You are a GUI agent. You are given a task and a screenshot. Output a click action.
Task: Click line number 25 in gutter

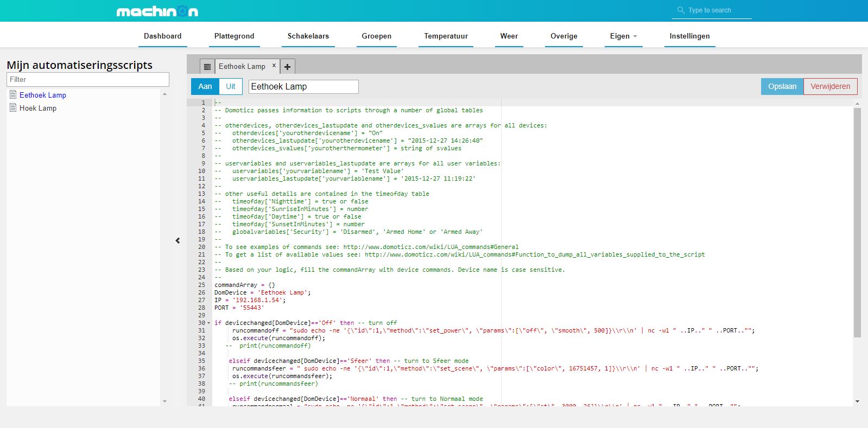click(201, 285)
